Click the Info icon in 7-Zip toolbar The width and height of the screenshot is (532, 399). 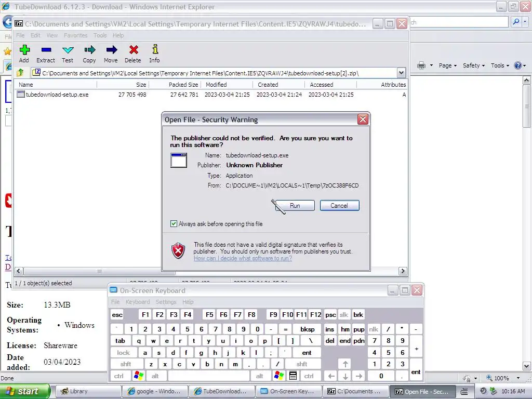click(x=155, y=49)
